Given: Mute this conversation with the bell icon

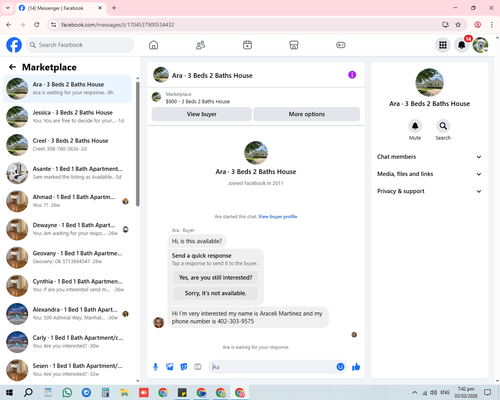Looking at the screenshot, I should coord(415,126).
